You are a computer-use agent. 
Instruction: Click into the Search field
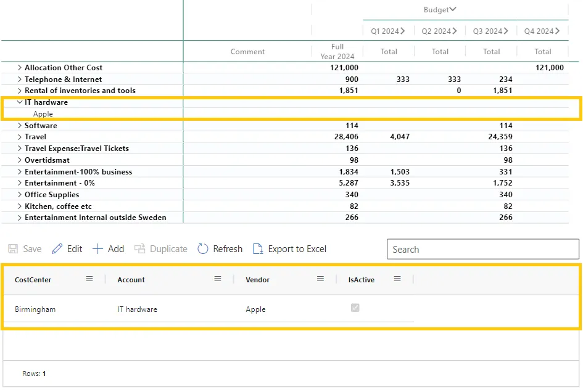pos(483,249)
